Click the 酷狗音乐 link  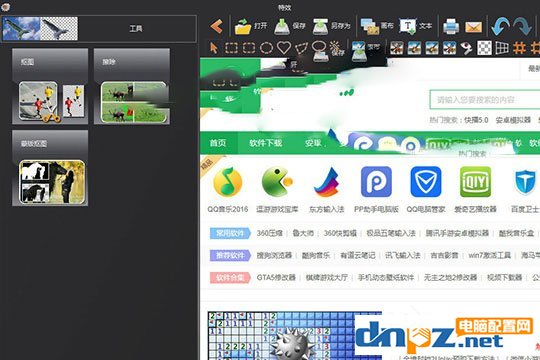coord(316,255)
